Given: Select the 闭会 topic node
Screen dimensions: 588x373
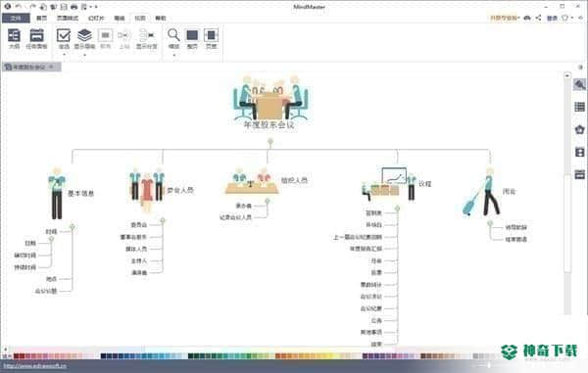Looking at the screenshot, I should pyautogui.click(x=510, y=191).
